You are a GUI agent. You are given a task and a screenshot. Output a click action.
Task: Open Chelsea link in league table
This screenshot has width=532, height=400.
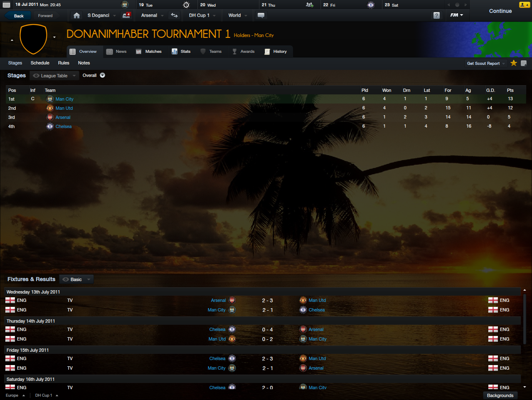tap(64, 126)
